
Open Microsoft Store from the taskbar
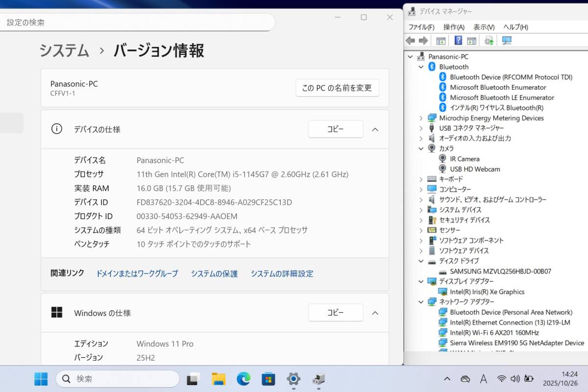tap(268, 379)
